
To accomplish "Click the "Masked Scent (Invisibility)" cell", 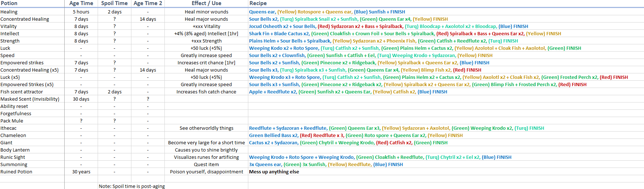I will coord(30,99).
